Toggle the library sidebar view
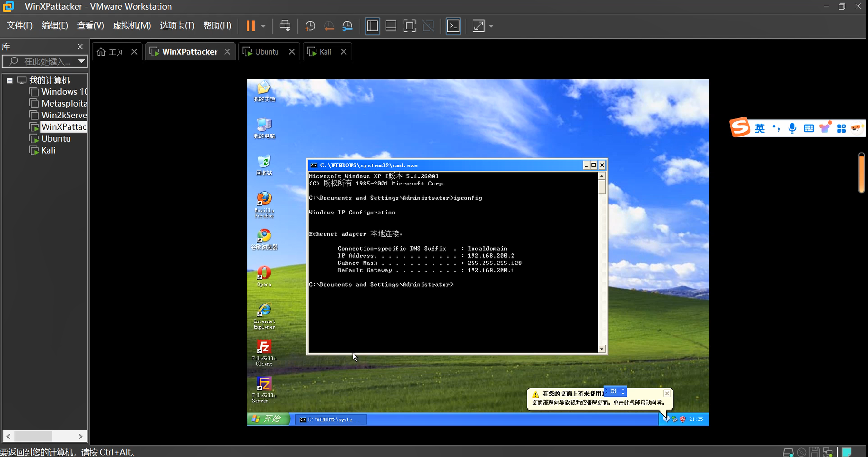This screenshot has height=457, width=868. pos(373,26)
